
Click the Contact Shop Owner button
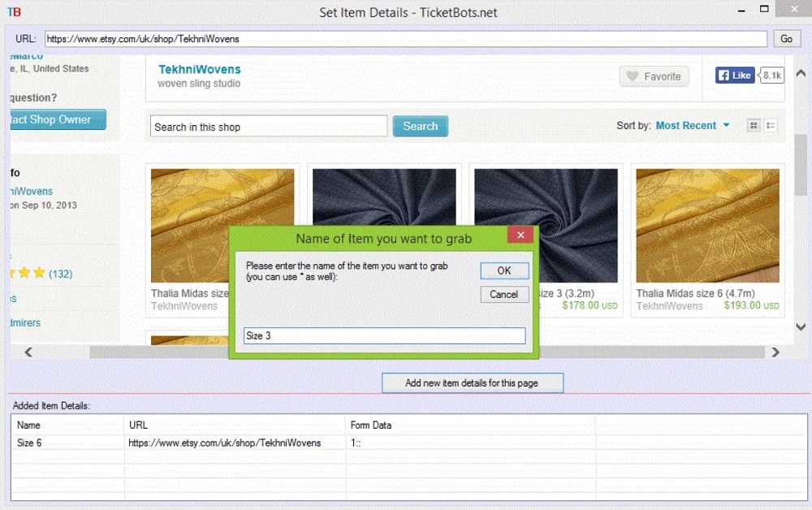coord(58,119)
